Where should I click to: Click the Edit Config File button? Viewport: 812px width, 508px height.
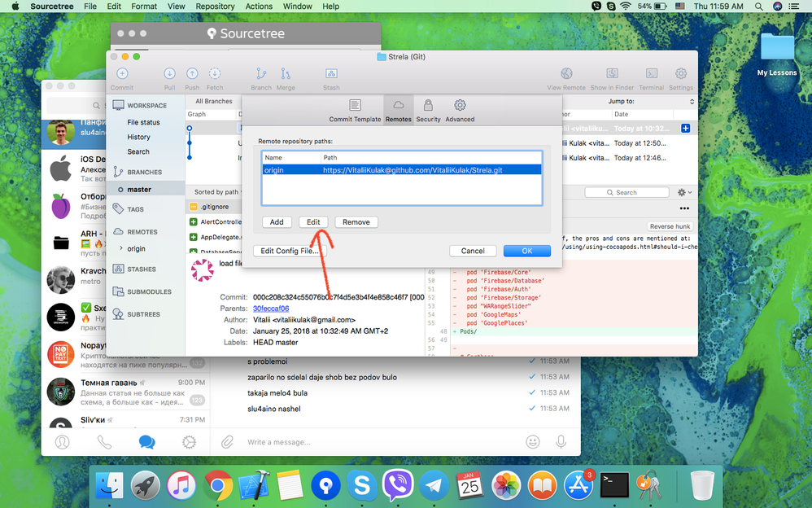tap(289, 251)
